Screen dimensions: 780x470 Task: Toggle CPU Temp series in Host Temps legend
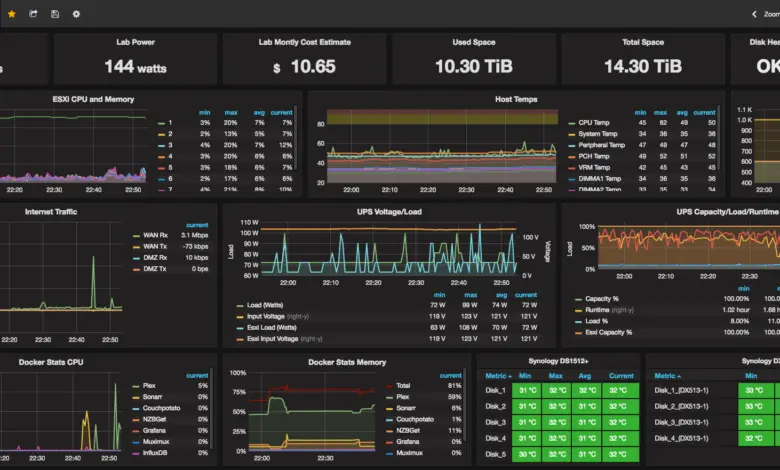point(593,122)
